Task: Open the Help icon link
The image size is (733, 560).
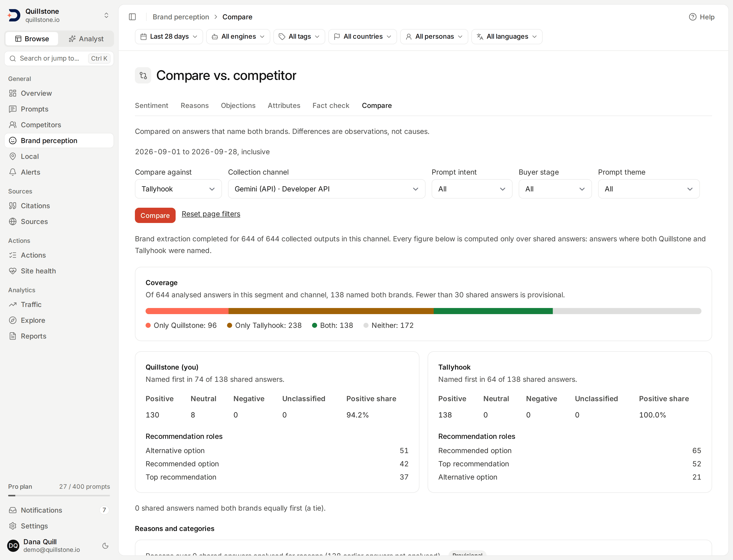Action: pos(701,17)
